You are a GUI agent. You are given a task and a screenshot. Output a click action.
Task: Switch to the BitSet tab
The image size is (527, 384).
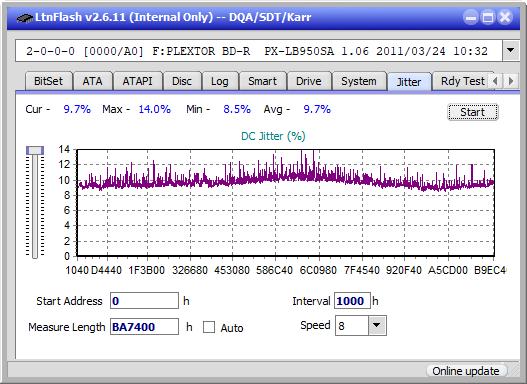point(48,81)
